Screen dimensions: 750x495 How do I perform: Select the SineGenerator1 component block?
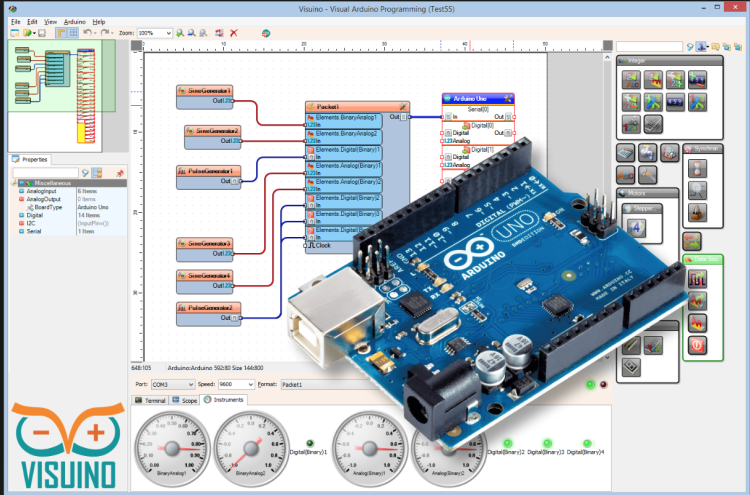click(207, 90)
